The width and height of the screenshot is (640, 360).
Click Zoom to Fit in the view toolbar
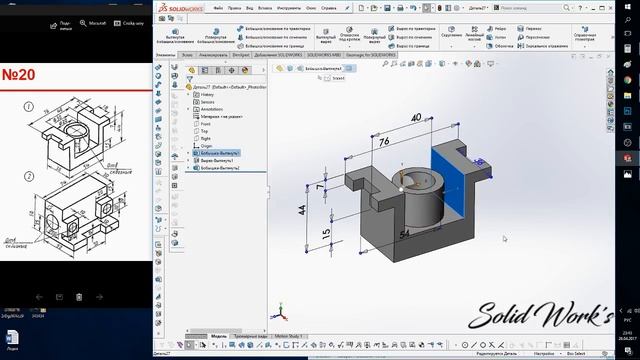coord(385,64)
